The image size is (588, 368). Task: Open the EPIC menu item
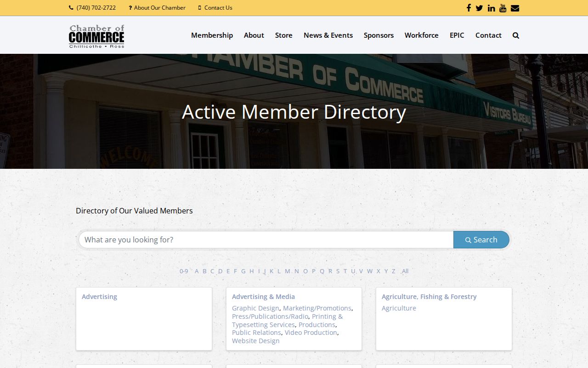point(457,35)
